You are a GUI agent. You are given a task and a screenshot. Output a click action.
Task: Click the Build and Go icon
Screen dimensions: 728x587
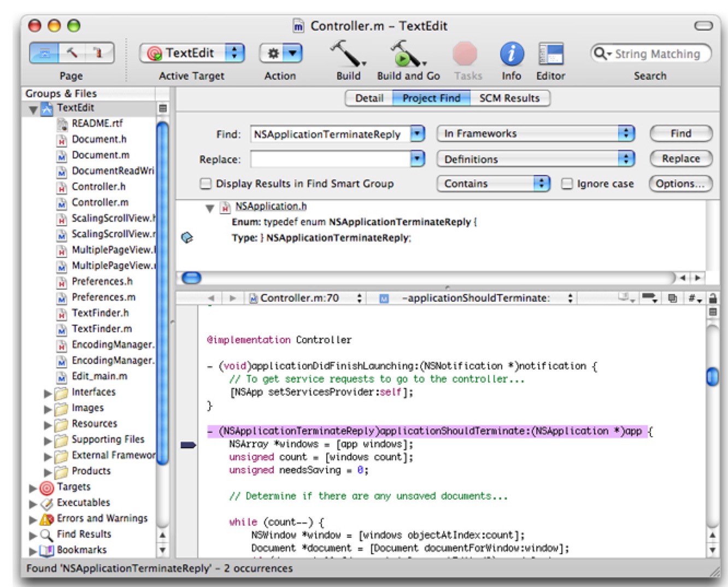[x=408, y=54]
